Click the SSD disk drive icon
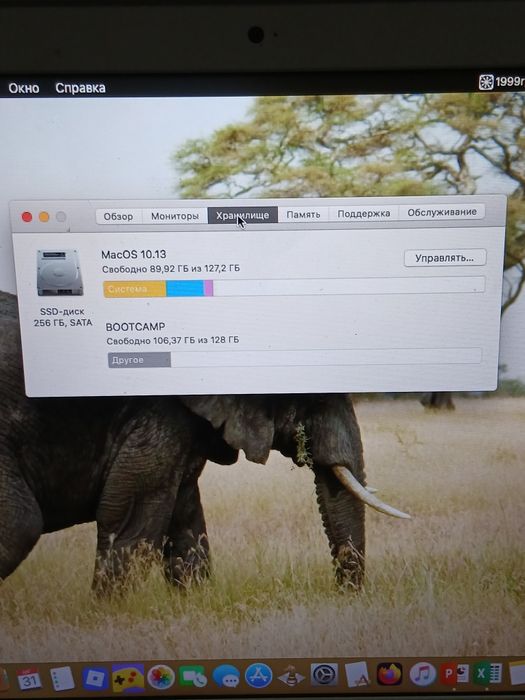This screenshot has width=525, height=700. pos(60,273)
